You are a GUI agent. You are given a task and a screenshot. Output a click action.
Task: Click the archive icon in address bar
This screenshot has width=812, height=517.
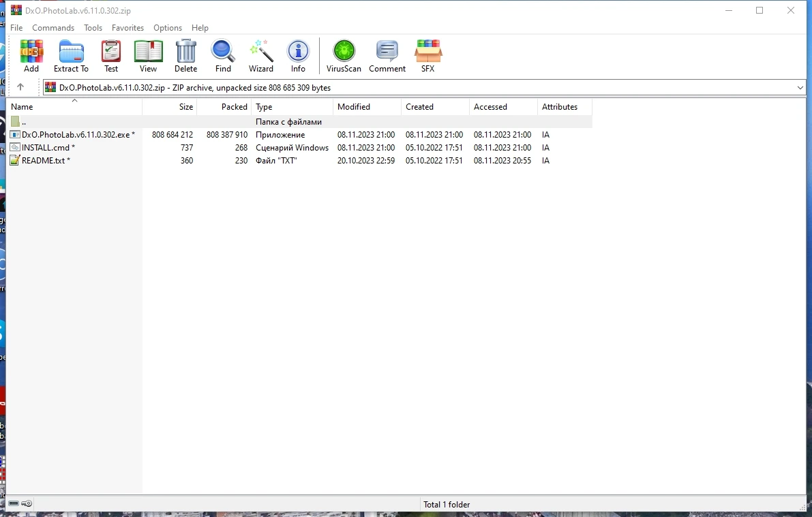50,87
